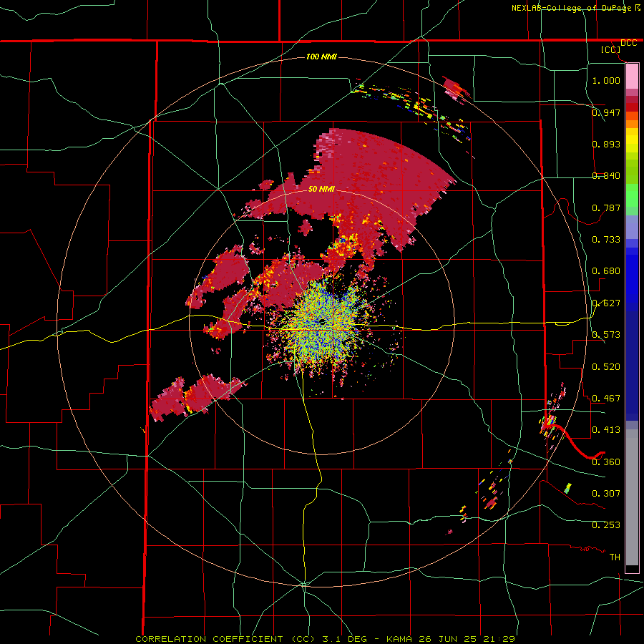Click the 100 NMI range ring label
Image resolution: width=644 pixels, height=644 pixels.
(x=321, y=57)
